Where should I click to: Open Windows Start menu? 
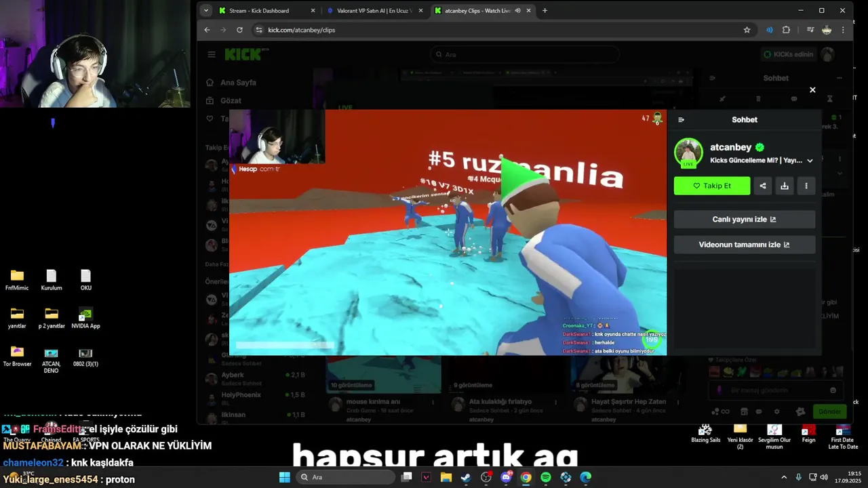tap(285, 477)
